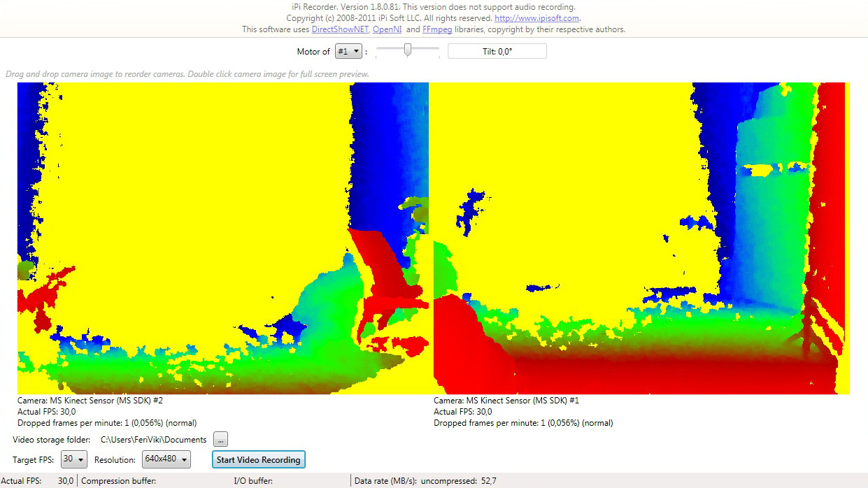
Task: Select the Kinect Sensor #1 depth preview
Action: [641, 238]
